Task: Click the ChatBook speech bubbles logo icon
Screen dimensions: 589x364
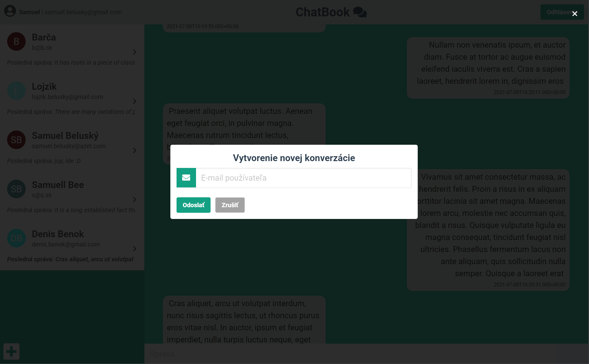Action: pos(360,12)
